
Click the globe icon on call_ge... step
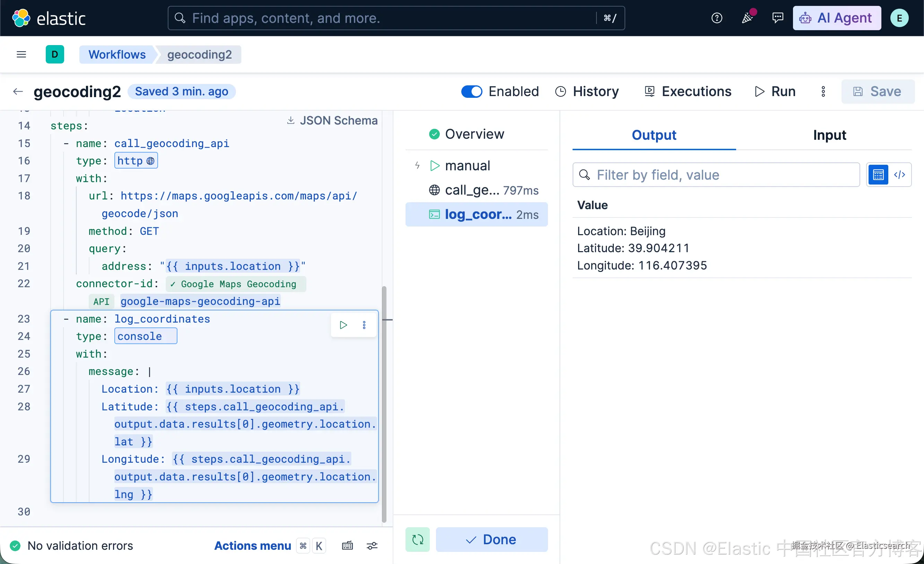coord(434,190)
